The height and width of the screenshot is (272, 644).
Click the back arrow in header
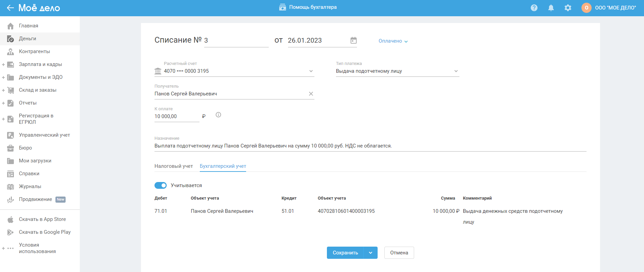10,8
